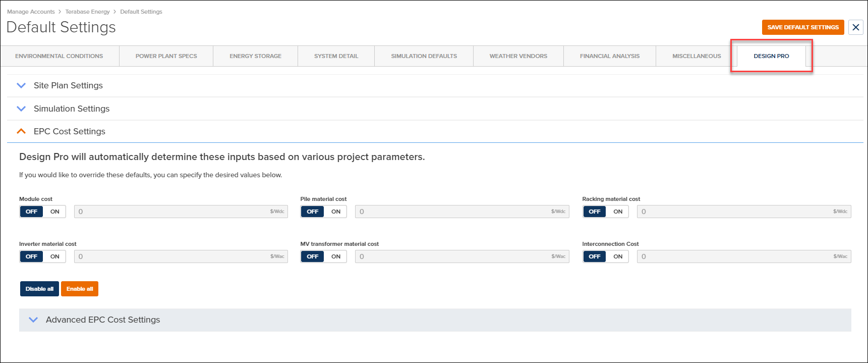Click the Simulation Settings heading
868x363 pixels.
click(x=72, y=109)
